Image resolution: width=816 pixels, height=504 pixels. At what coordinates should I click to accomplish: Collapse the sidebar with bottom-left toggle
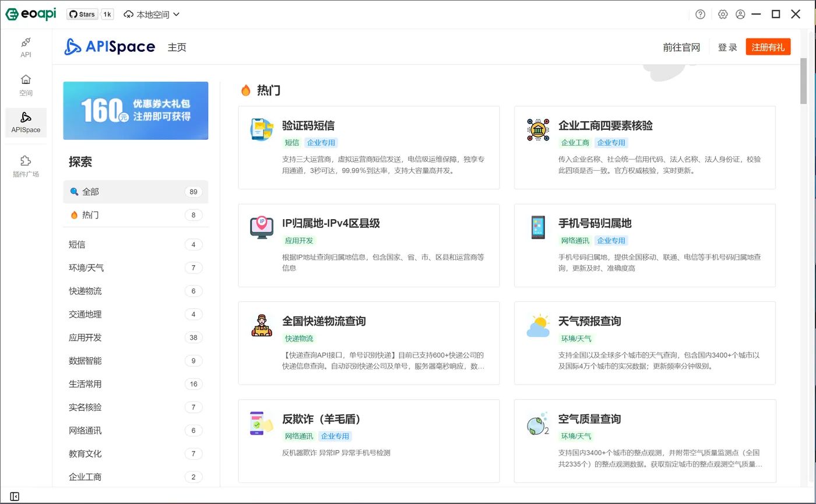15,496
